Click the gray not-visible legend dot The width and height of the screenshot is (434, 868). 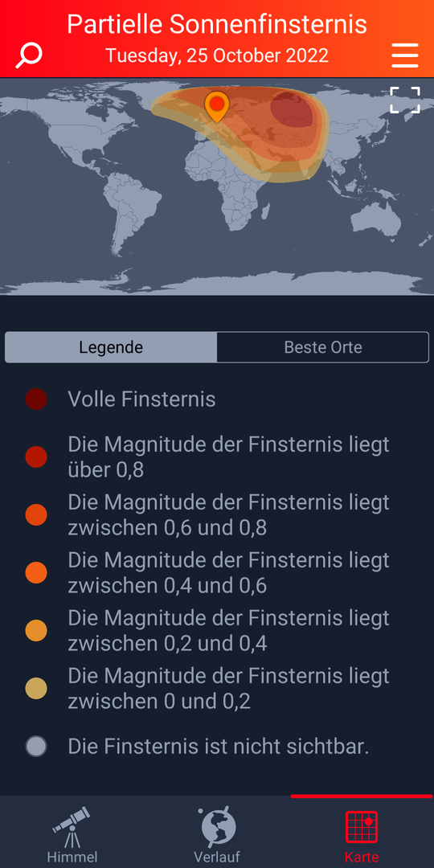coord(36,746)
